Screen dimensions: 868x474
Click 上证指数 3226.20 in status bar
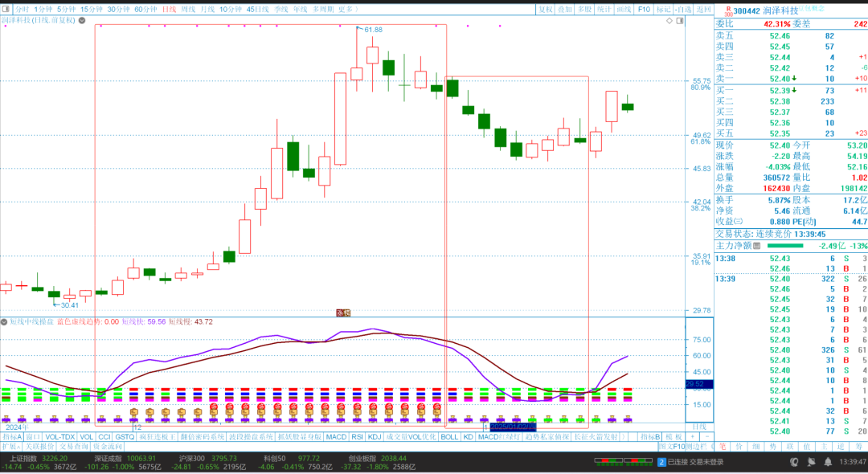click(38, 459)
